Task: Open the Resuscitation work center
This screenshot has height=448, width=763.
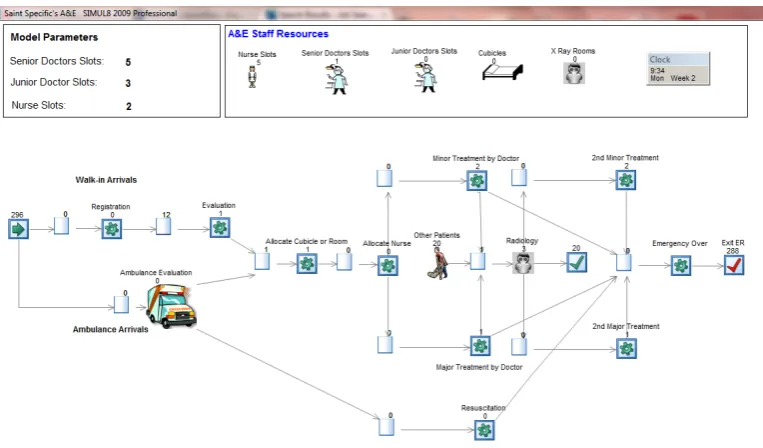Action: (x=485, y=430)
